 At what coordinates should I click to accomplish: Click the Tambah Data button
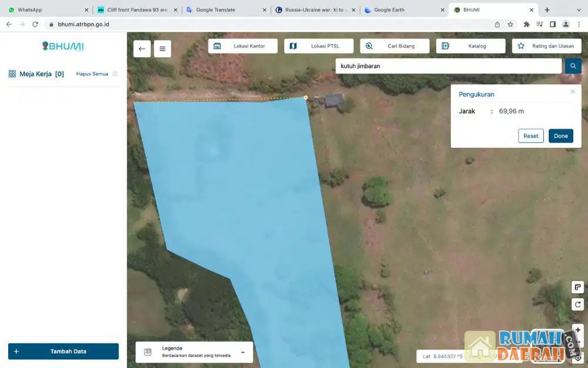pyautogui.click(x=64, y=352)
